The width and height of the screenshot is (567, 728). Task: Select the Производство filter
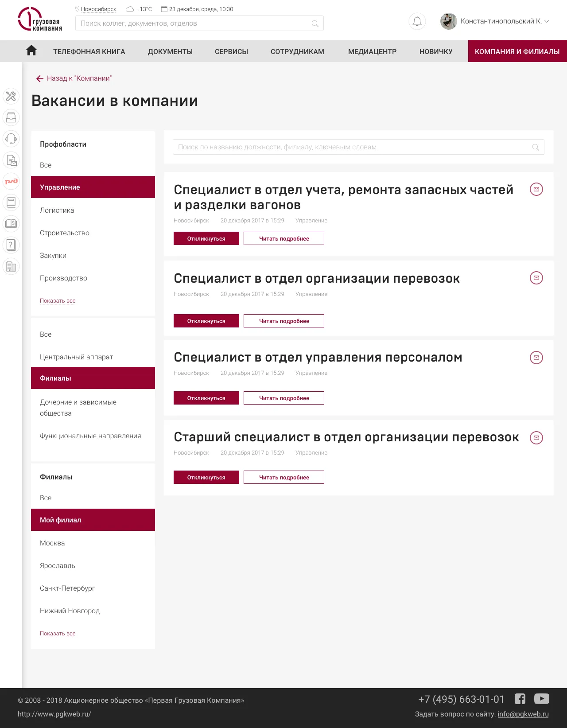(x=63, y=278)
